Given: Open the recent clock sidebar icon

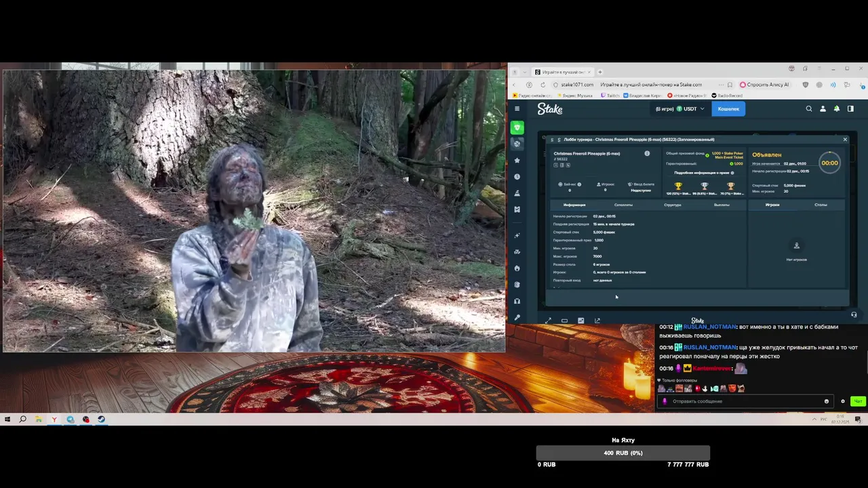Looking at the screenshot, I should point(517,177).
